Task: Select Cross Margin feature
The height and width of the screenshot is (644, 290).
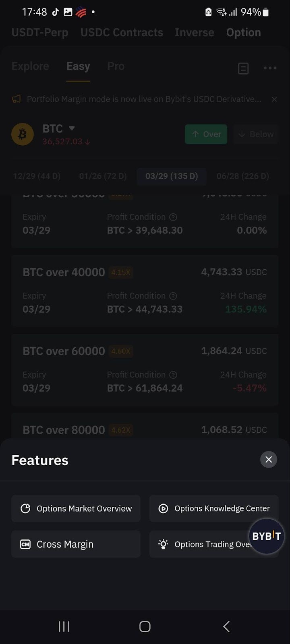Action: point(76,544)
